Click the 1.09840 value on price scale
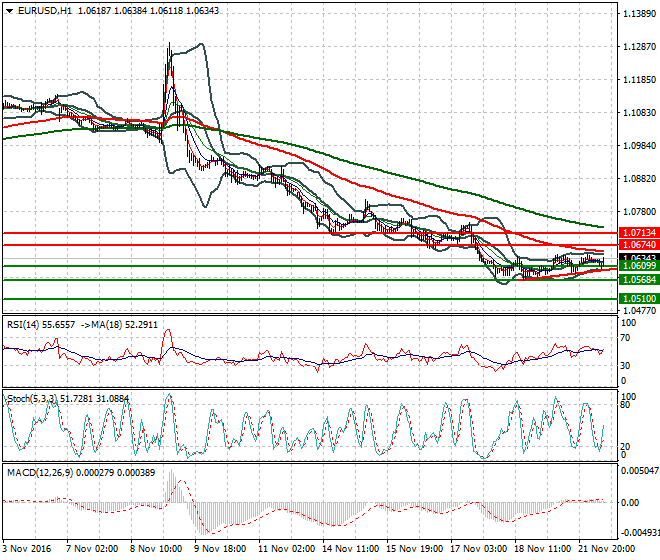Viewport: 660px width, 560px height. click(638, 146)
